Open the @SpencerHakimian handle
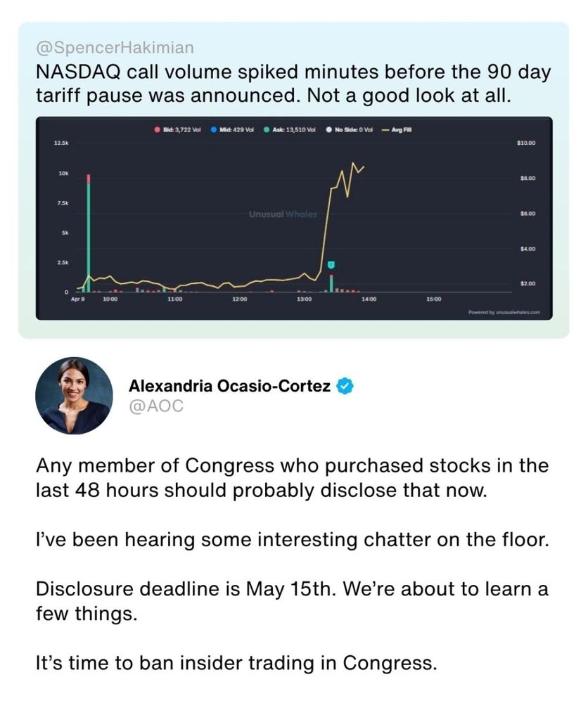Viewport: 588px width, 703px height. coord(114,48)
